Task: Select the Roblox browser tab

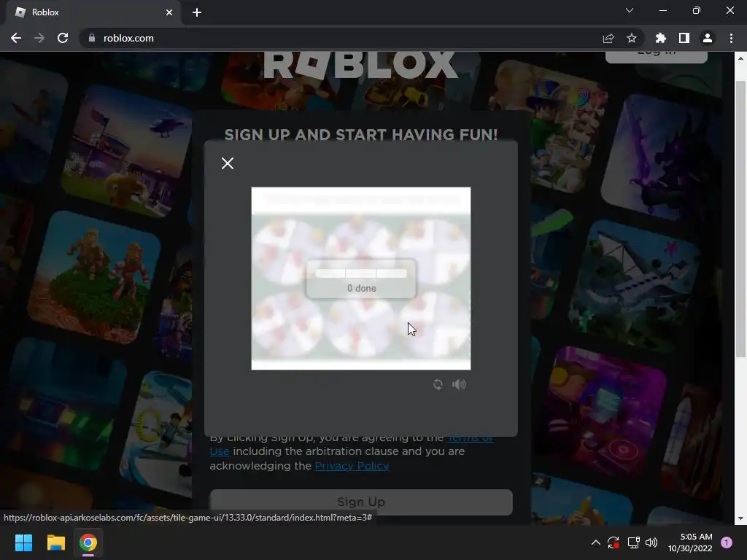Action: [x=93, y=12]
